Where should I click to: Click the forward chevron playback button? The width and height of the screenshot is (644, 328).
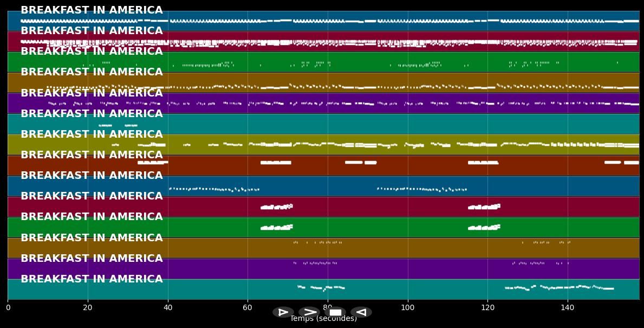(309, 312)
